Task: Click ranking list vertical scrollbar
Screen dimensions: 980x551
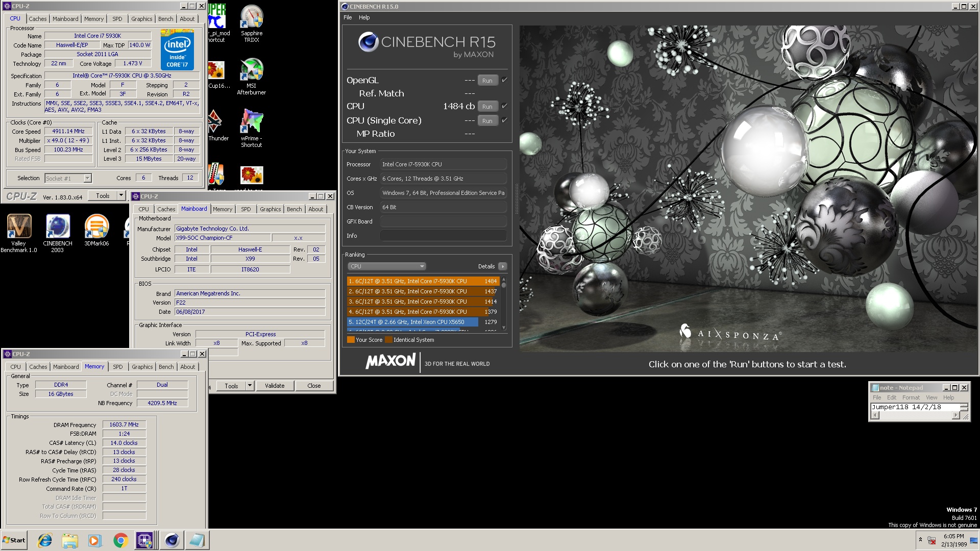Action: pyautogui.click(x=504, y=304)
